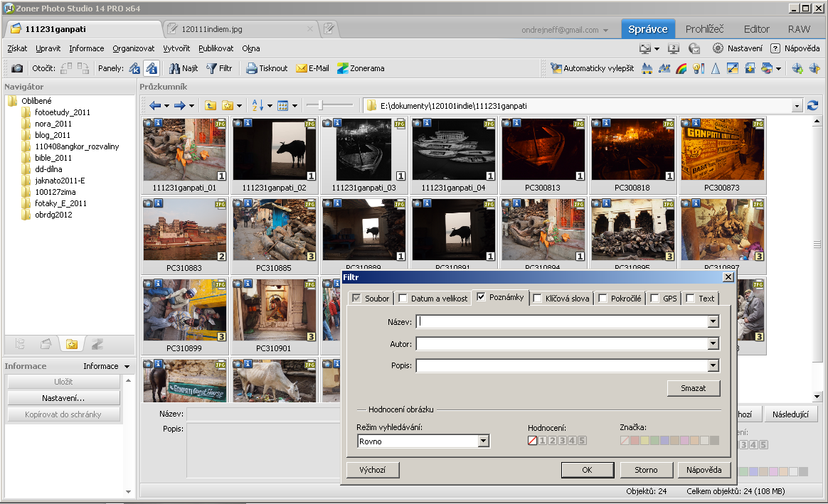Image resolution: width=828 pixels, height=504 pixels.
Task: Click the camera acquire icon in the toolbar
Action: pos(17,68)
